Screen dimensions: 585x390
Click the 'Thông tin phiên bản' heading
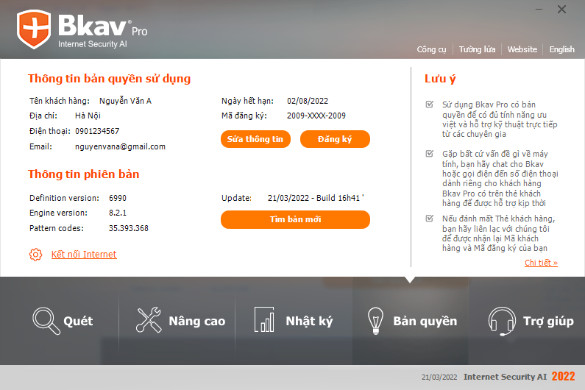pos(84,174)
